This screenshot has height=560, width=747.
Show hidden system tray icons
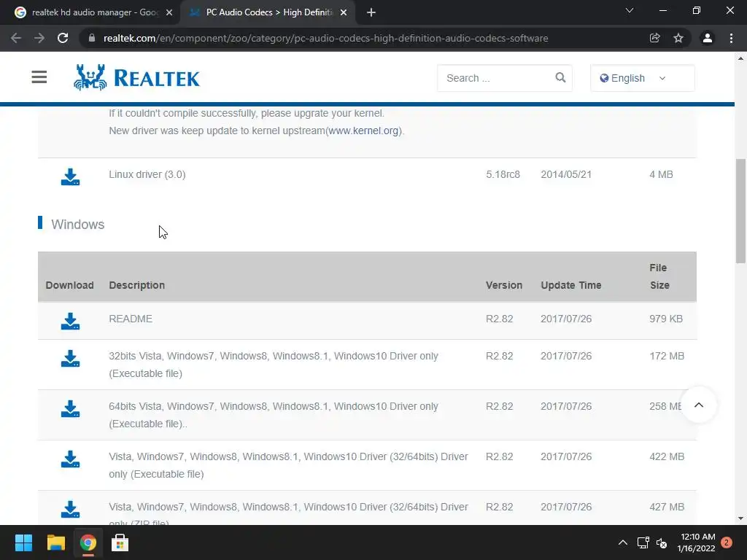point(623,542)
